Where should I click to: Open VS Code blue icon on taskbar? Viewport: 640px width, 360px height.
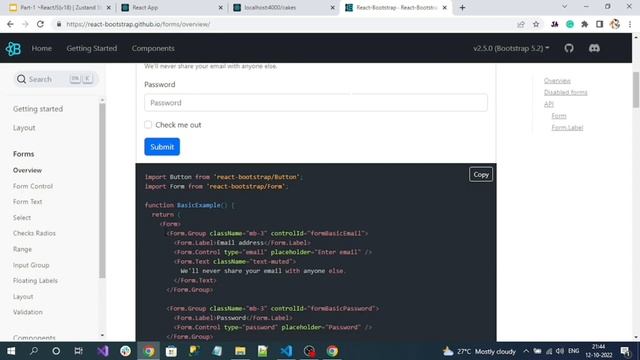click(286, 351)
